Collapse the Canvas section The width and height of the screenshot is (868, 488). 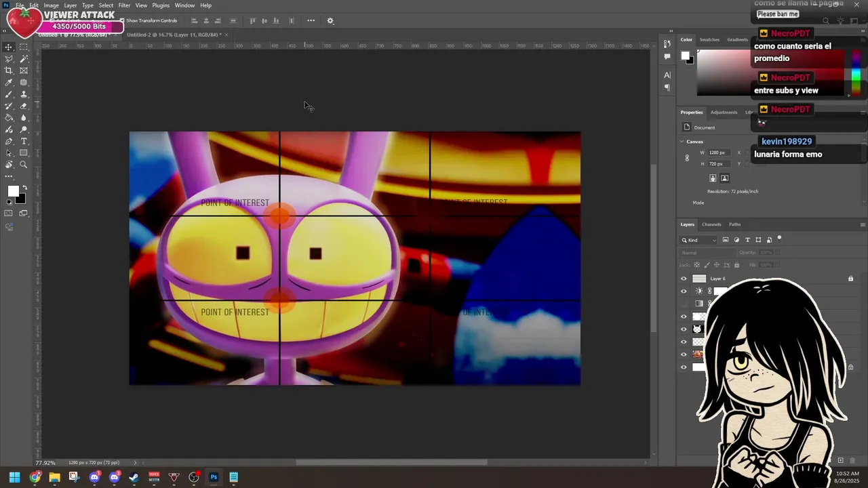pyautogui.click(x=682, y=142)
